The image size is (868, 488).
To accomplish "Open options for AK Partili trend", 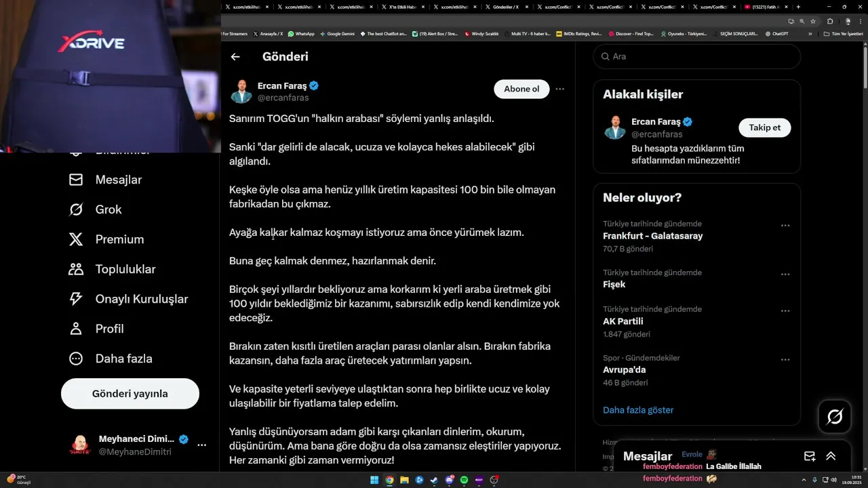I will click(x=785, y=310).
